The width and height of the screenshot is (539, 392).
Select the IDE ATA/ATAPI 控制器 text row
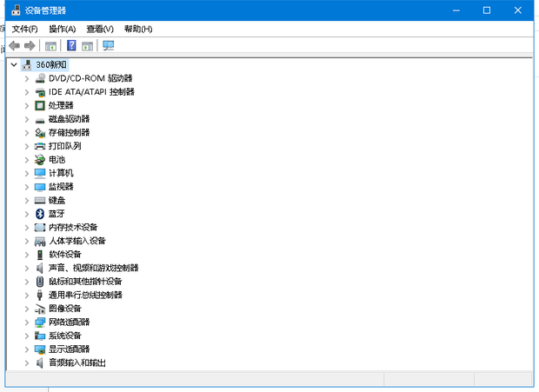tap(91, 92)
